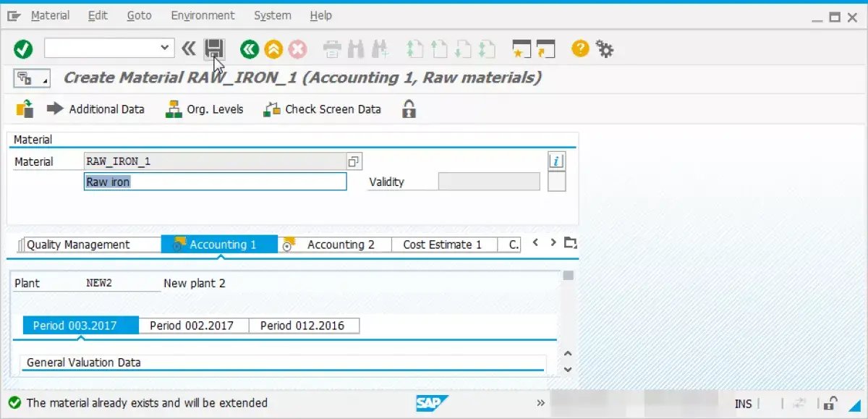Click the yellow Exit icon
Screen dimensions: 868x419
click(x=273, y=49)
